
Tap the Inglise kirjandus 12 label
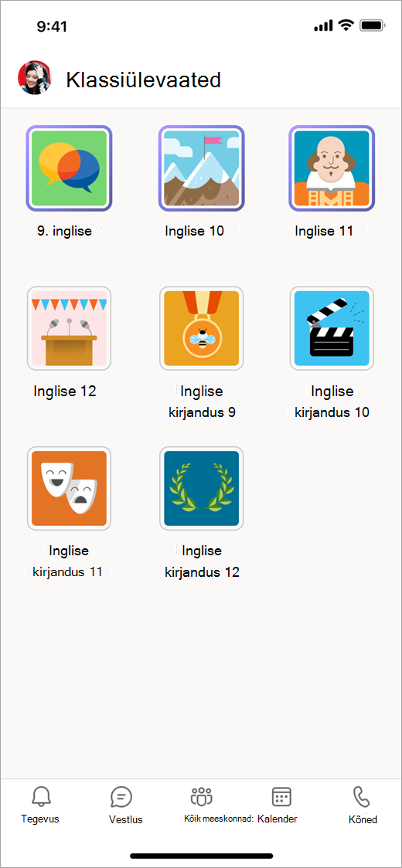coord(202,561)
